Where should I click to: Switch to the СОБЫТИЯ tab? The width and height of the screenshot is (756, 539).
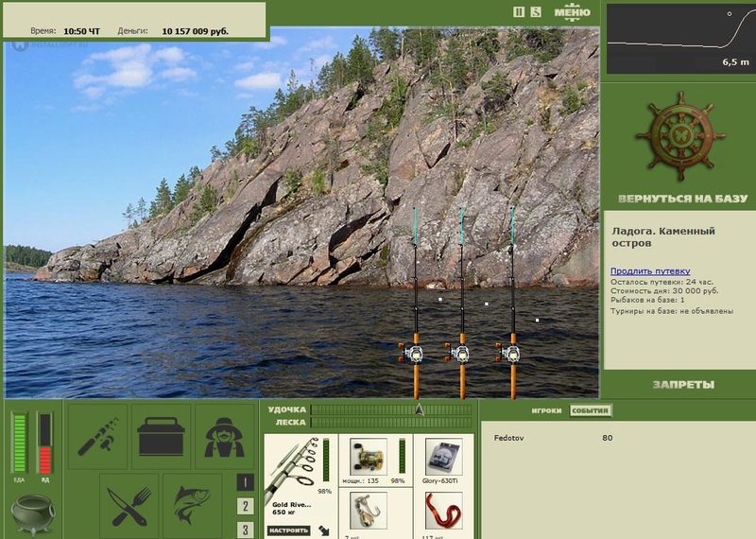click(590, 410)
